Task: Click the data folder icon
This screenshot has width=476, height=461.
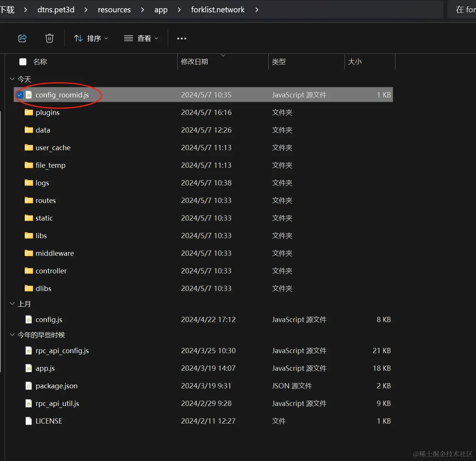Action: point(29,130)
